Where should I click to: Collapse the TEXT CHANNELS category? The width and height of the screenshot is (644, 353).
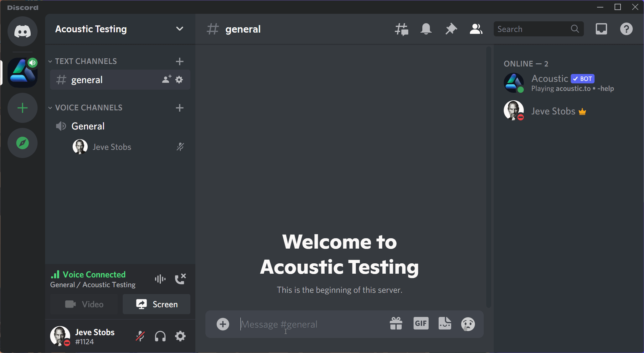[83, 61]
